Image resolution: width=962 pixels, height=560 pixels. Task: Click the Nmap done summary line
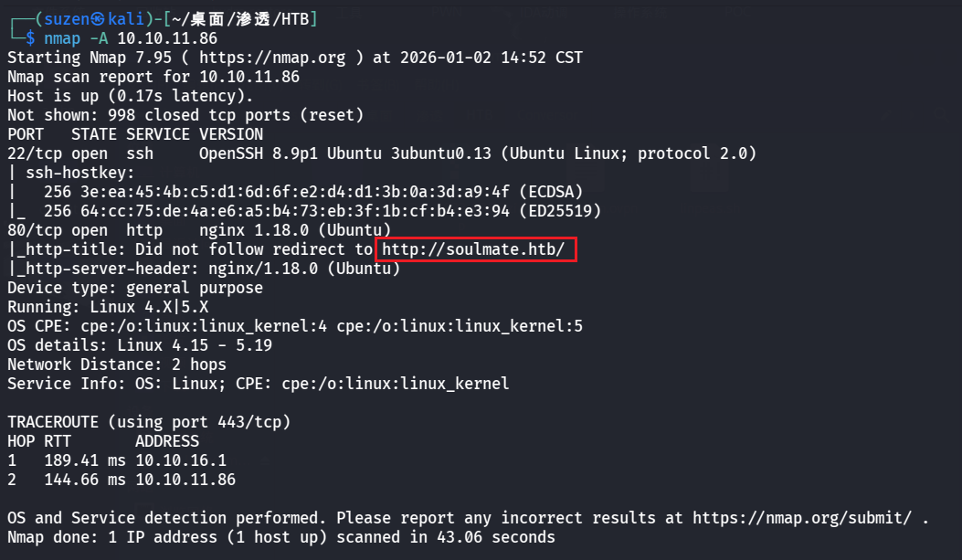click(x=281, y=536)
